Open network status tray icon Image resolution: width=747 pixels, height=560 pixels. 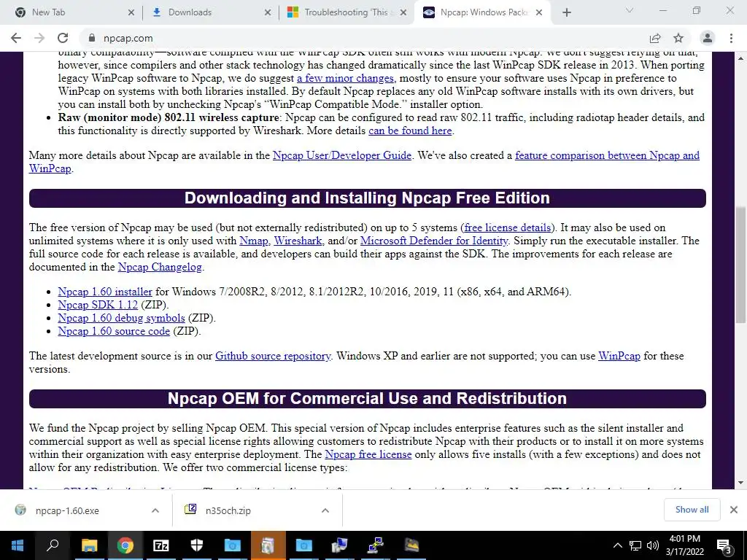click(635, 545)
